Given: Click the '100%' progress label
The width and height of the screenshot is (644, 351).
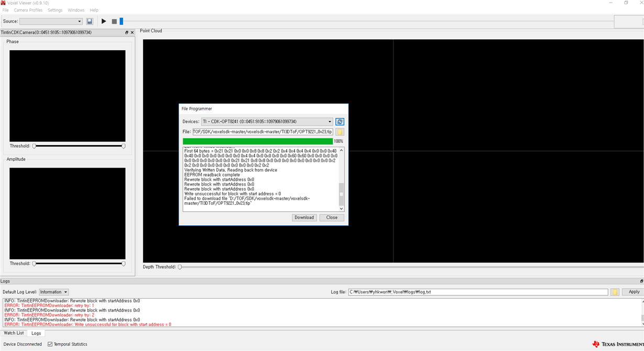Looking at the screenshot, I should pos(339,141).
